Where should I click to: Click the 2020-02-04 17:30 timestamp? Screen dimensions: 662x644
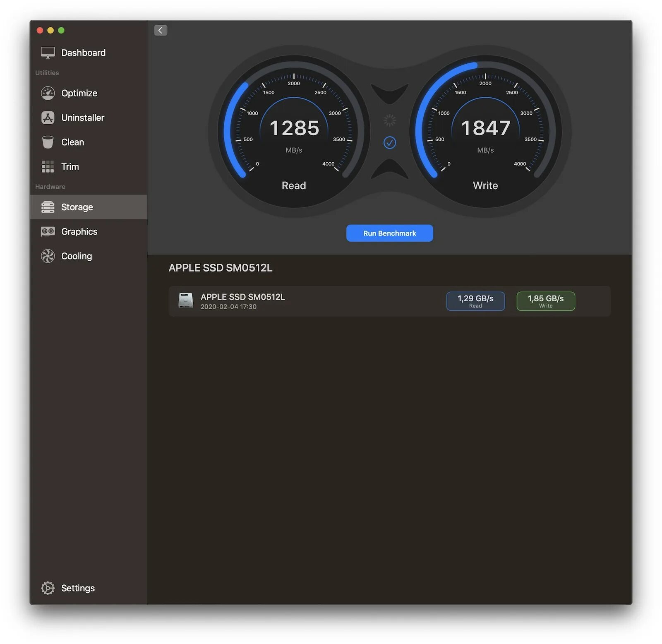point(228,307)
